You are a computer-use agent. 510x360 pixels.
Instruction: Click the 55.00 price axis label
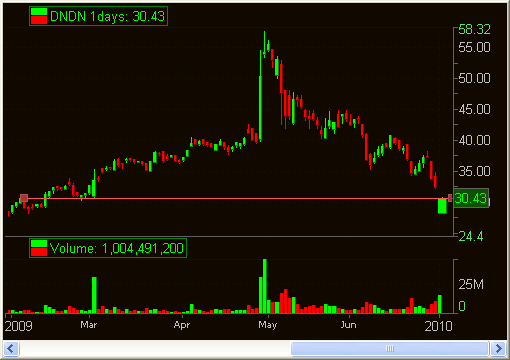coord(474,47)
